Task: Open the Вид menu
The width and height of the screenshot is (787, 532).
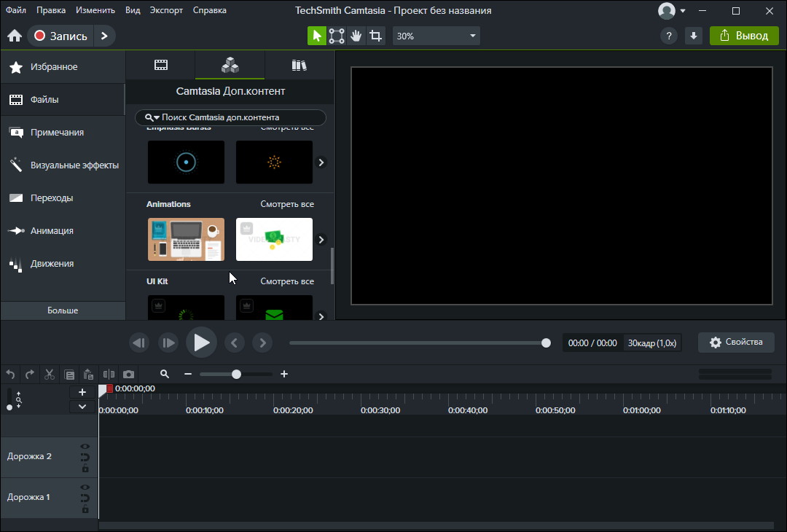Action: 133,10
